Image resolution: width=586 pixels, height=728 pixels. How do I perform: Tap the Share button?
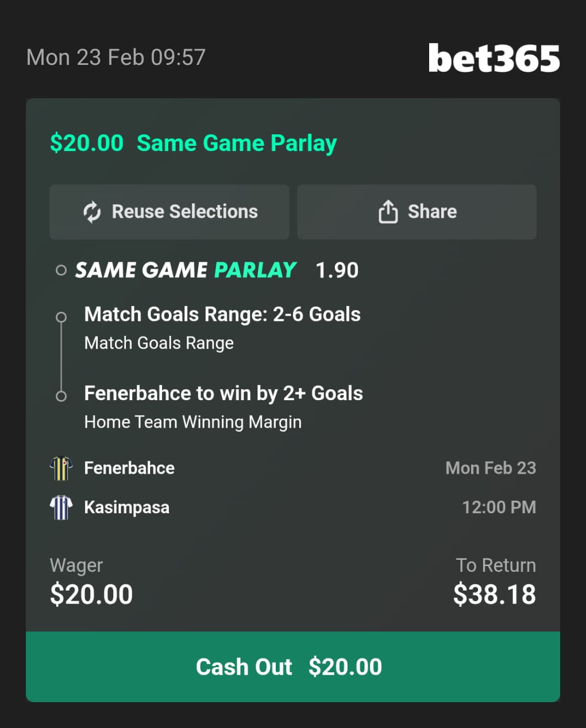(417, 212)
